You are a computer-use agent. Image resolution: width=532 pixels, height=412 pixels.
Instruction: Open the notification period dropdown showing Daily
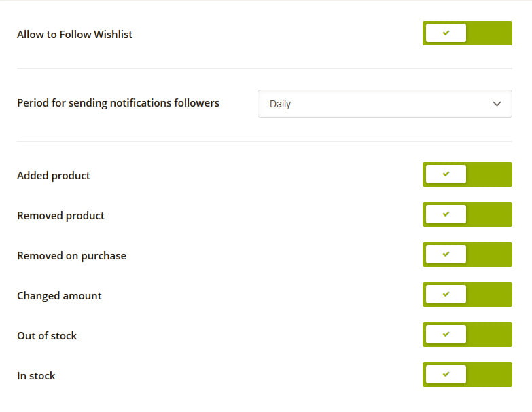(x=385, y=104)
